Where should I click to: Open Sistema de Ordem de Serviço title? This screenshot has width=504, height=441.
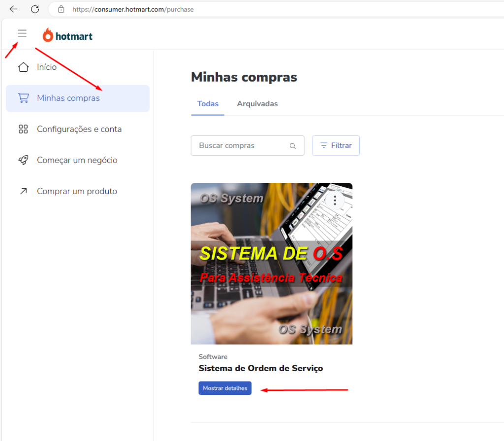[261, 368]
